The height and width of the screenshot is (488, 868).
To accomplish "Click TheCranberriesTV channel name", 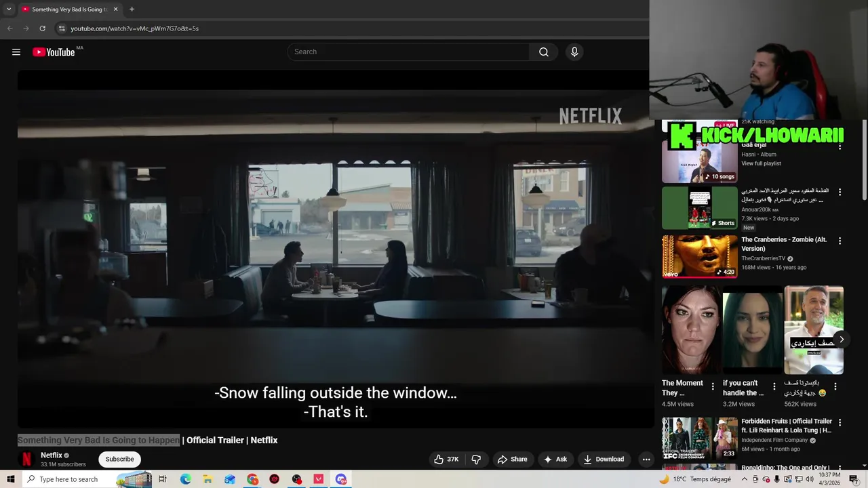I will tap(763, 259).
